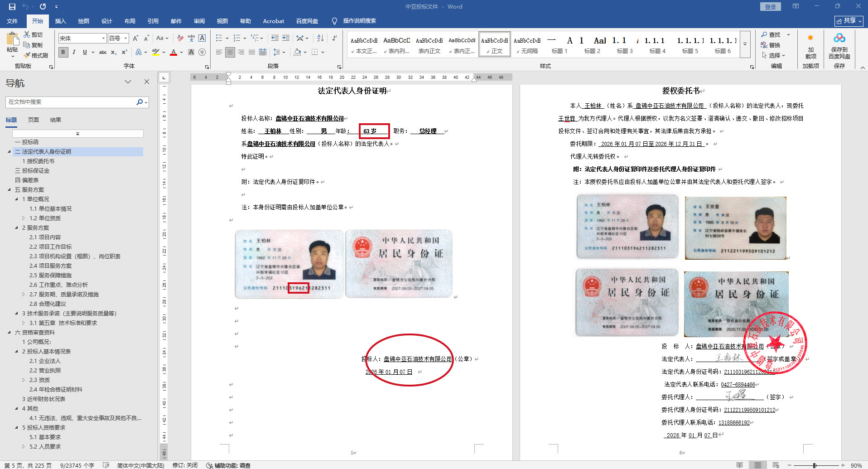This screenshot has height=469, width=868.
Task: Open the font size dropdown (四号)
Action: click(x=125, y=38)
